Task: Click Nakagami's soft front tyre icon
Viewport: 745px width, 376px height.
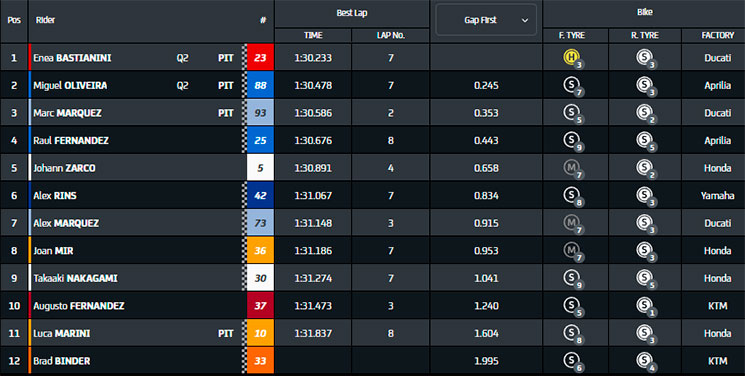Action: tap(570, 278)
